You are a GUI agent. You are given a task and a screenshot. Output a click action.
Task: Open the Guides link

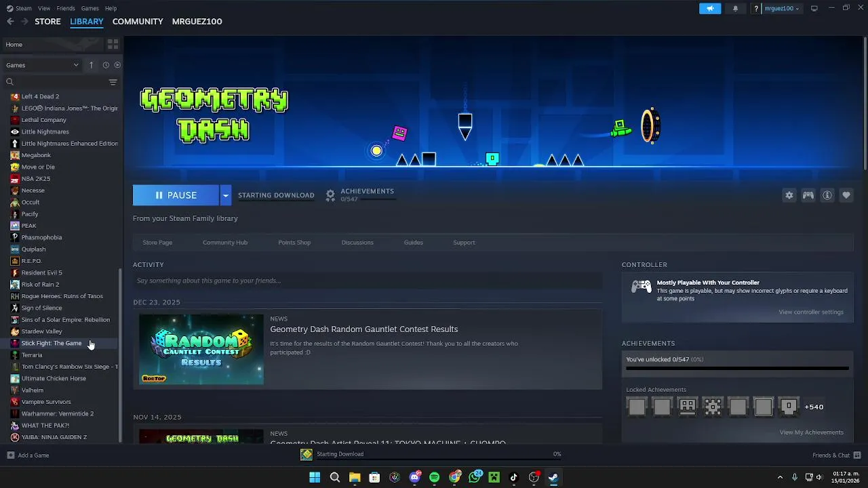(414, 242)
